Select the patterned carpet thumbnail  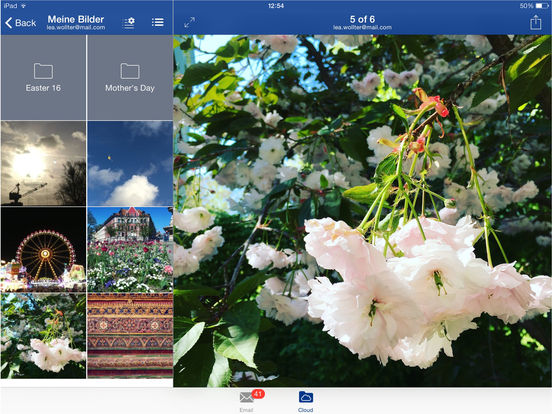[x=130, y=336]
